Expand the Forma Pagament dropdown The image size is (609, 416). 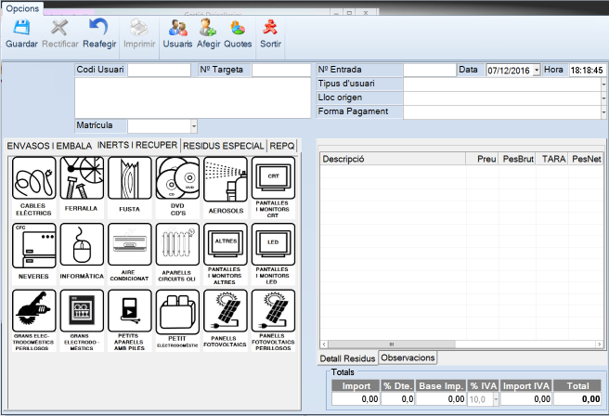pyautogui.click(x=604, y=112)
